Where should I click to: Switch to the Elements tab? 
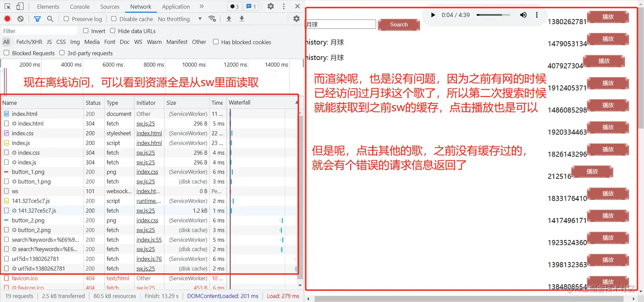pyautogui.click(x=48, y=6)
